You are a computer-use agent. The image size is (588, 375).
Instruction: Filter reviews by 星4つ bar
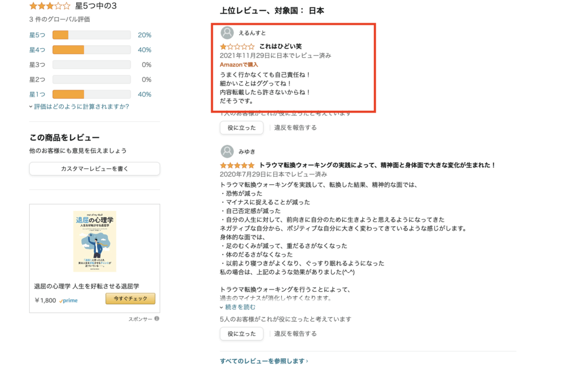coord(91,50)
